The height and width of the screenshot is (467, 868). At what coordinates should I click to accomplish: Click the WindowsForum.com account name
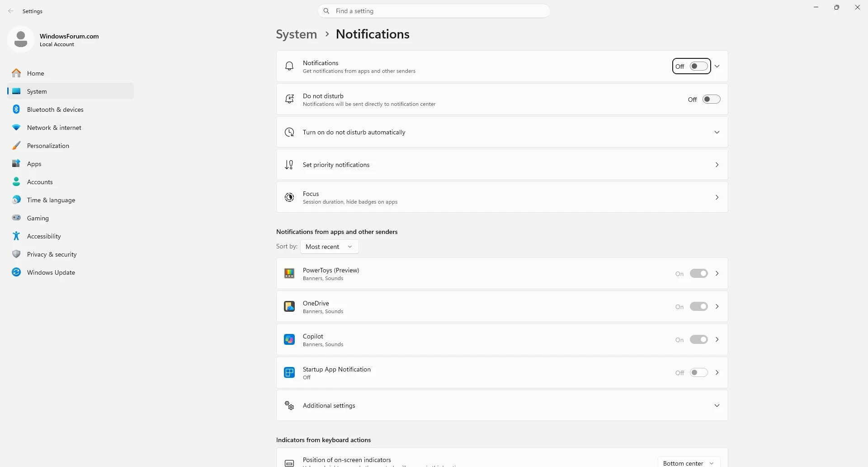[69, 36]
